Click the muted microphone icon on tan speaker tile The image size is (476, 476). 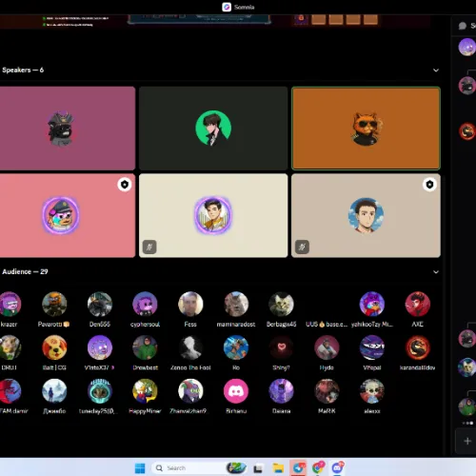(x=302, y=247)
